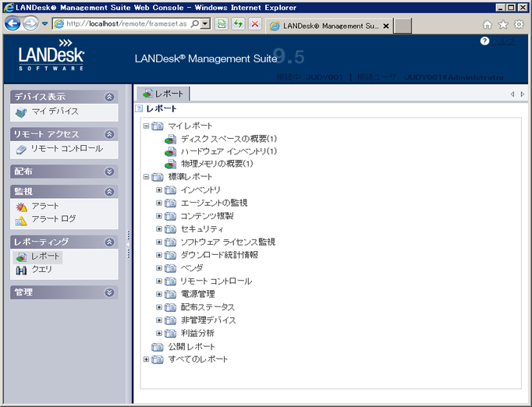Select the レポート tab
532x407 pixels.
163,94
